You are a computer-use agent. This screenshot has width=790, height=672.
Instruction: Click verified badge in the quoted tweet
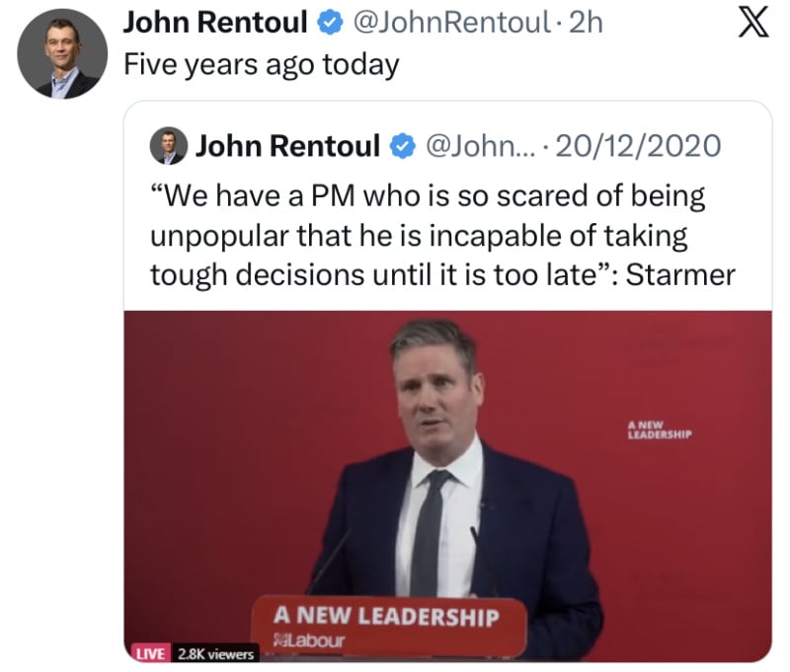[x=403, y=146]
